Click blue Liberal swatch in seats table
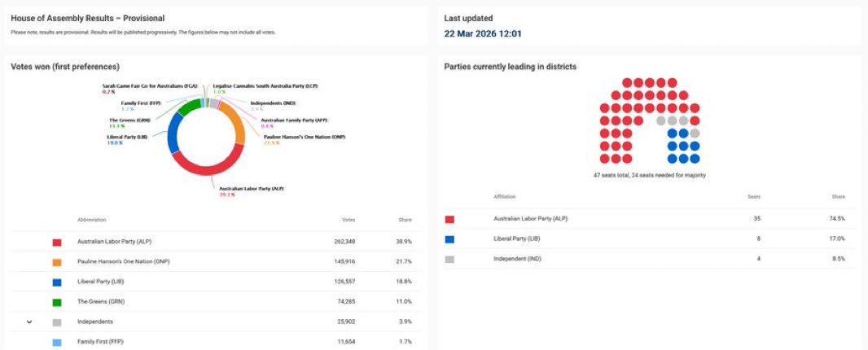 [449, 239]
